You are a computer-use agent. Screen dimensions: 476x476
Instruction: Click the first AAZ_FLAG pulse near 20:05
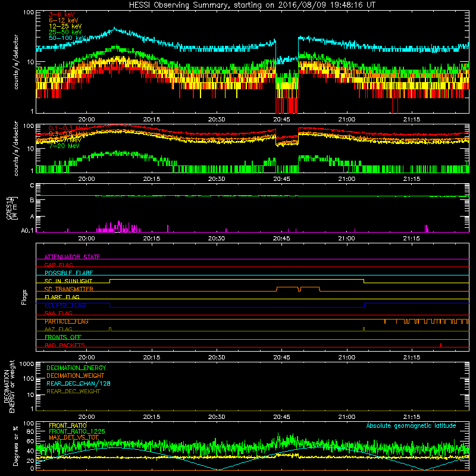(110, 329)
